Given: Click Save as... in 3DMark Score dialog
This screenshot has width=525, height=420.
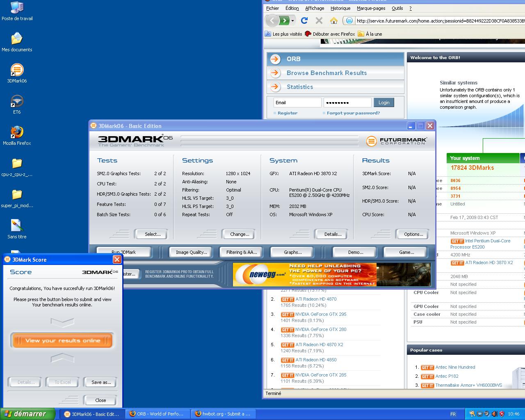Looking at the screenshot, I should (101, 382).
